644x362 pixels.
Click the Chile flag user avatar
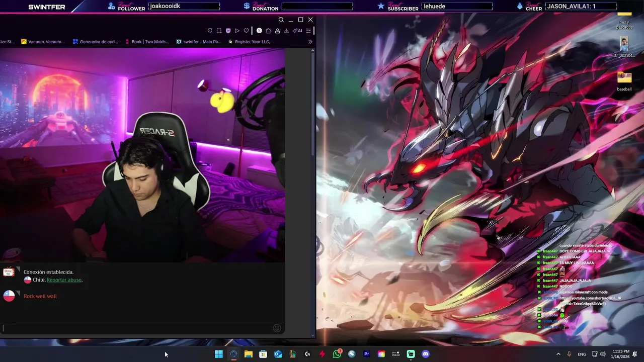tap(9, 296)
